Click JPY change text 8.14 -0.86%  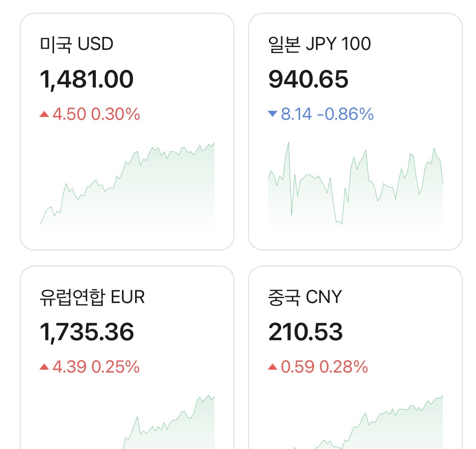327,114
